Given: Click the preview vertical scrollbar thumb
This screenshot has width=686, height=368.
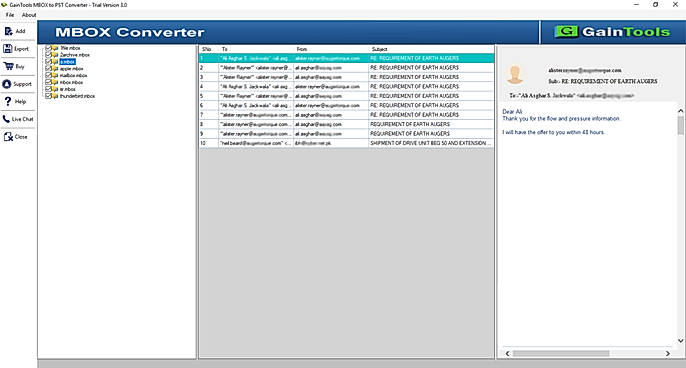Looking at the screenshot, I should pyautogui.click(x=680, y=125).
